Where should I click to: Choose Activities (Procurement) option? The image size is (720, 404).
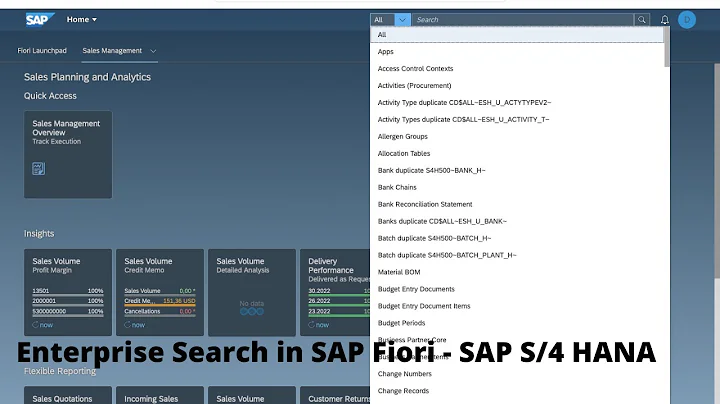point(517,85)
